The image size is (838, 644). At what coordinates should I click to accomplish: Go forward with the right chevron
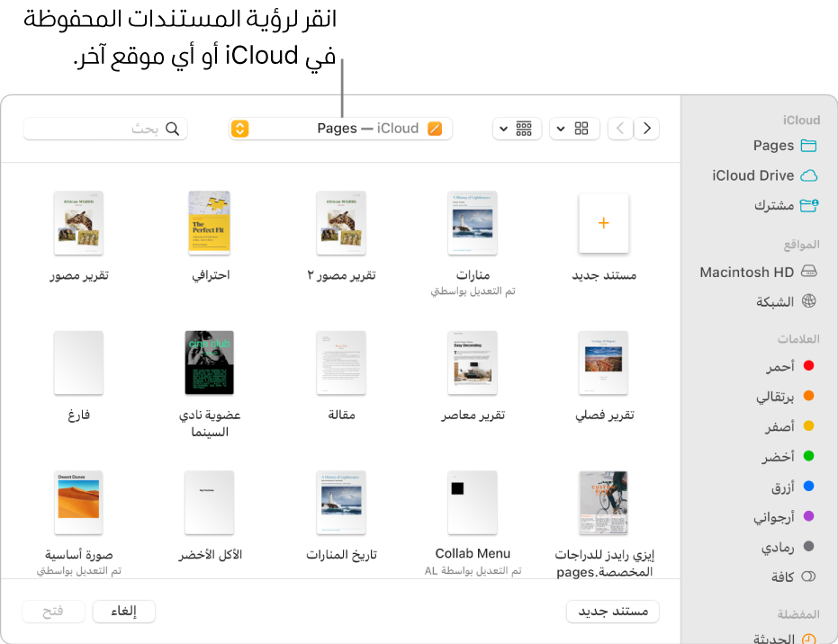click(x=646, y=129)
